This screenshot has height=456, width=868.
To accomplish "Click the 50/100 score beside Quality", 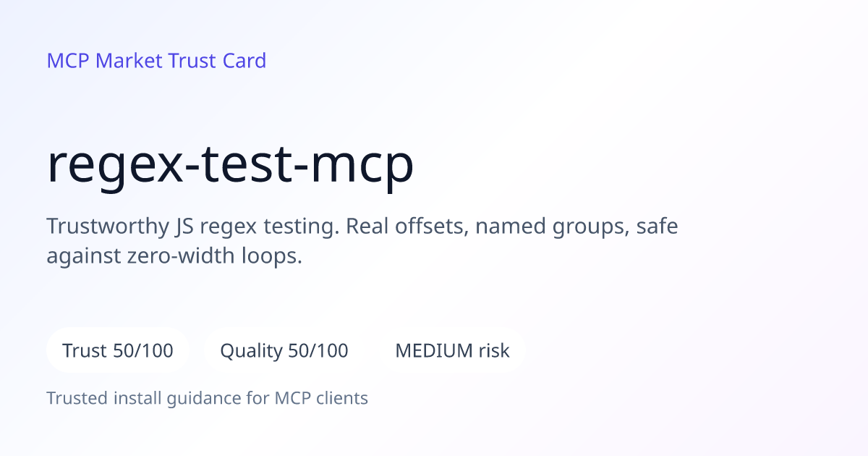I will [318, 351].
